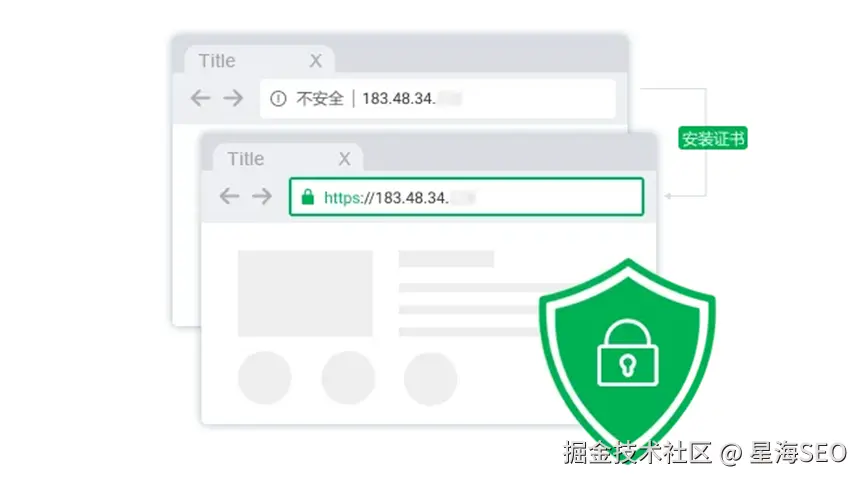Select the Title tab in the front browser
Viewport: 864px width, 483px height.
[x=288, y=158]
